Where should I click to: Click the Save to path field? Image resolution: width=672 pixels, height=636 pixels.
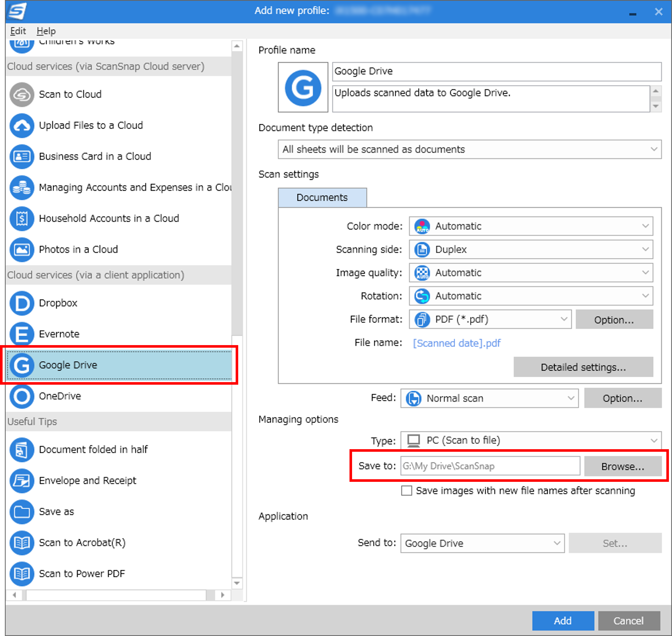490,466
